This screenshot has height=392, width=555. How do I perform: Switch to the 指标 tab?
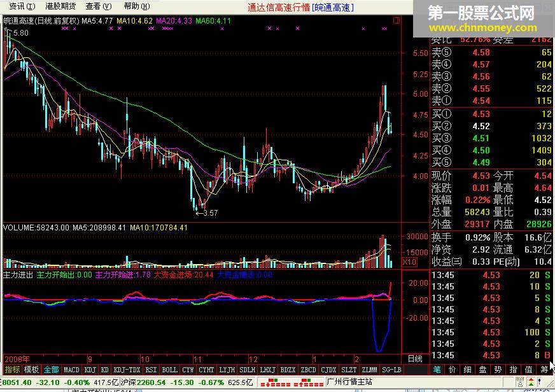click(12, 370)
